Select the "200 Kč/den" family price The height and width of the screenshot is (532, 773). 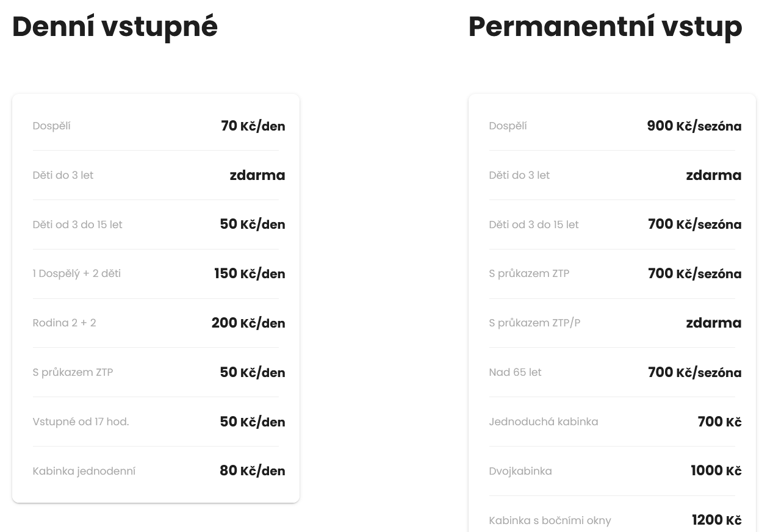(248, 323)
